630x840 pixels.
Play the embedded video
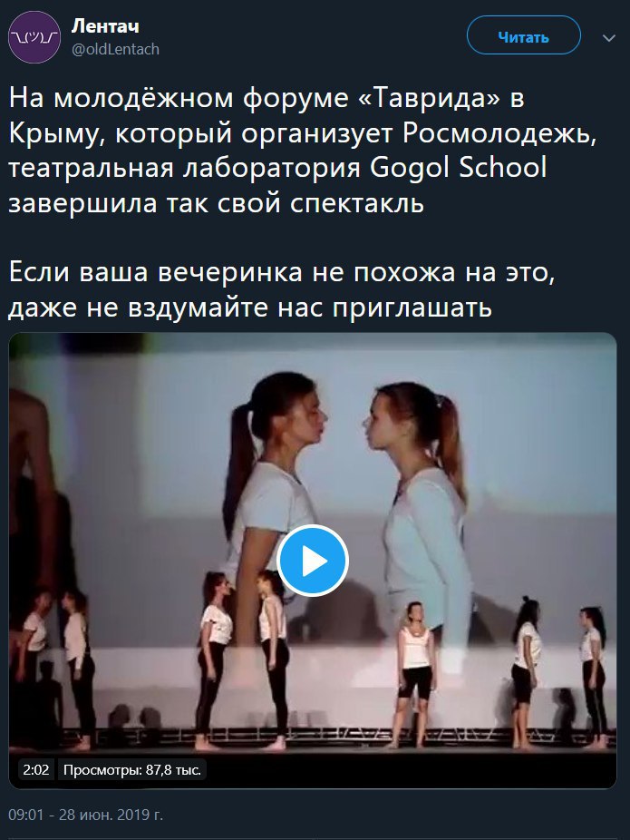tap(313, 561)
